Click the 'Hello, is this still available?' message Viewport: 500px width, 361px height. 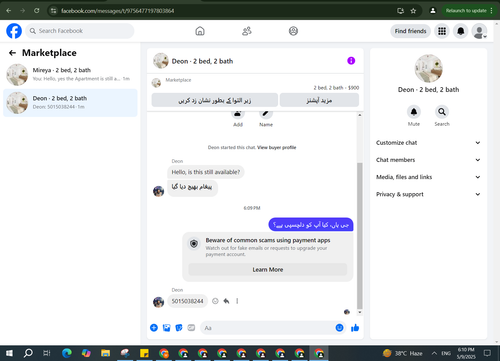[x=206, y=172]
